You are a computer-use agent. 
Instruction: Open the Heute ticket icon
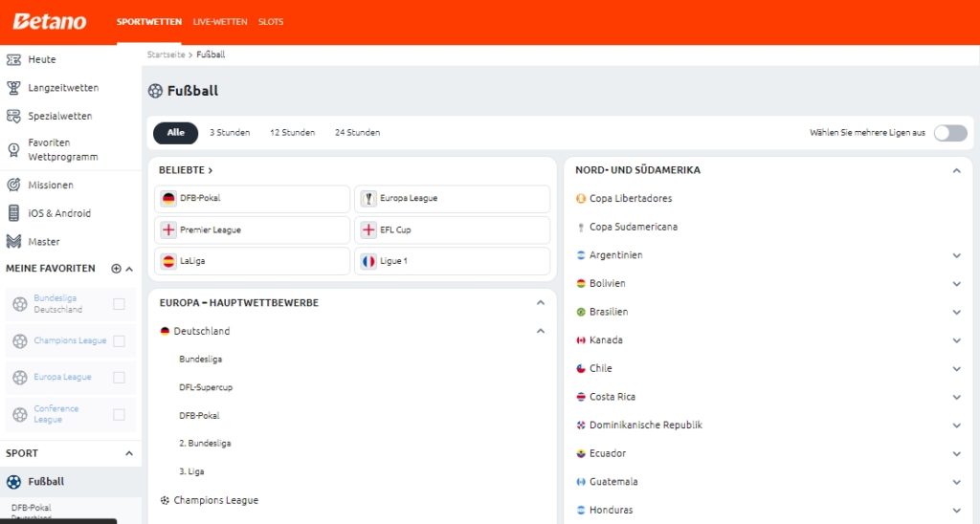tap(13, 60)
